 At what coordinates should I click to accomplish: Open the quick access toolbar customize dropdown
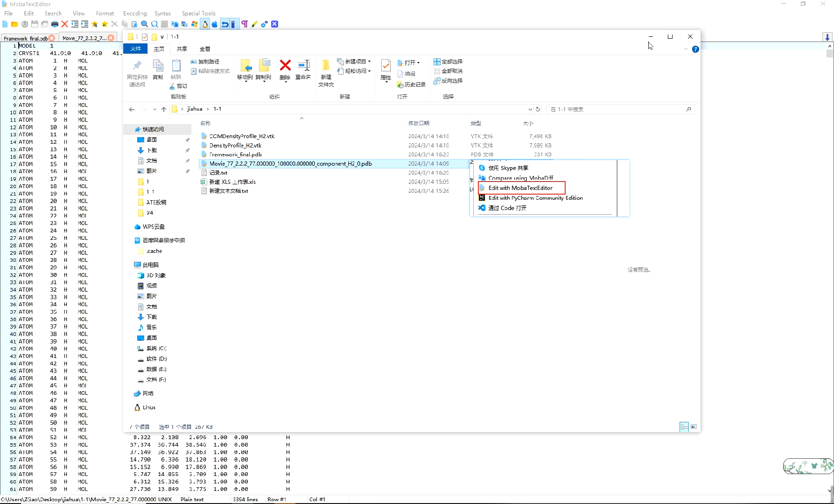click(162, 37)
